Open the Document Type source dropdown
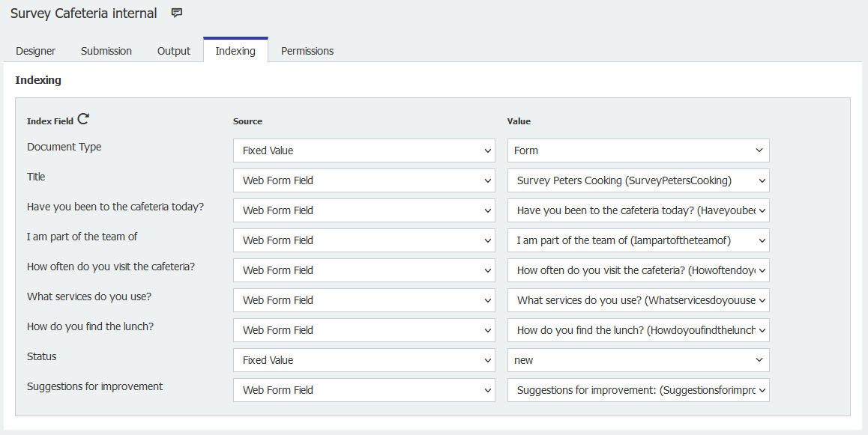 click(364, 150)
